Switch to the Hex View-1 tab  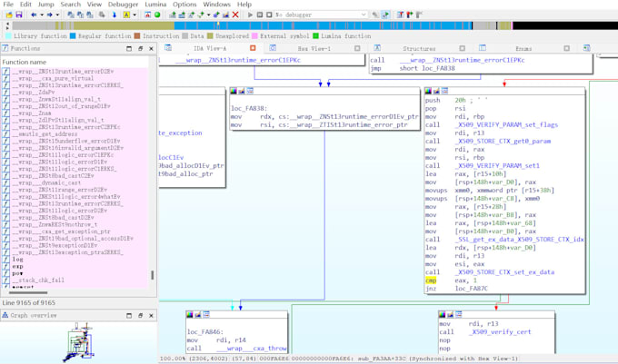pos(314,48)
